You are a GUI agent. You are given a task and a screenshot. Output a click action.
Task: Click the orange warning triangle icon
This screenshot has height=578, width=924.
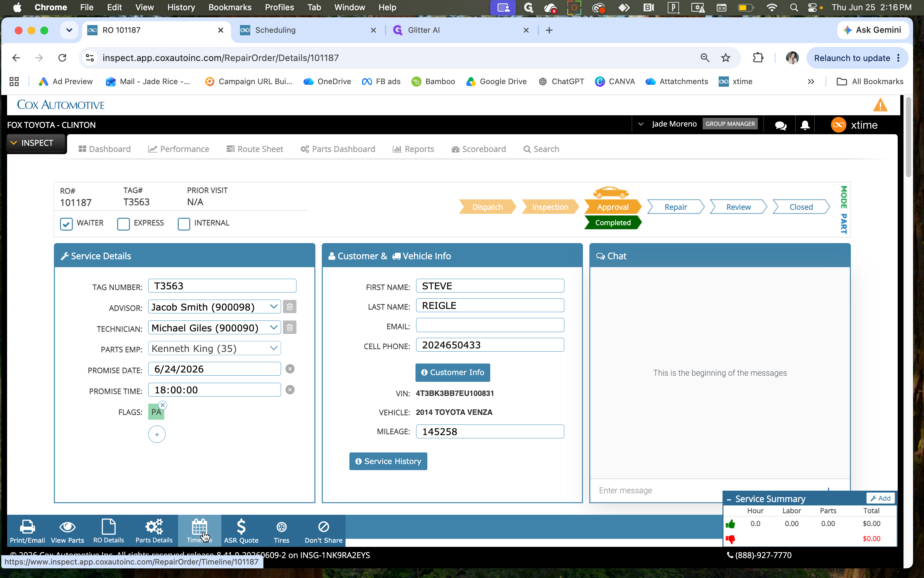pyautogui.click(x=880, y=105)
